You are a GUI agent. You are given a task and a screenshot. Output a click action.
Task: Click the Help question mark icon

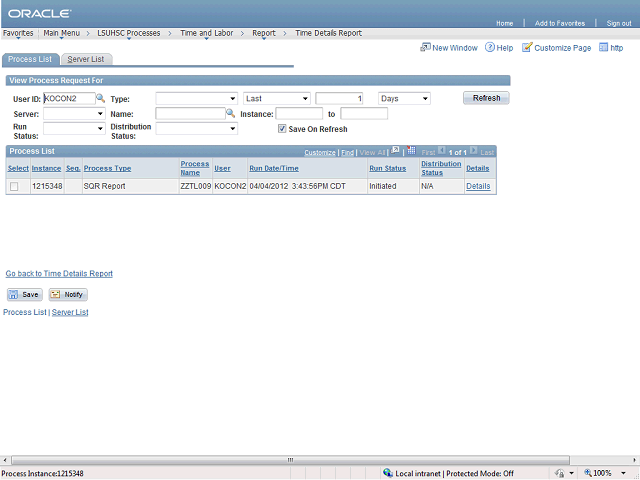click(490, 47)
